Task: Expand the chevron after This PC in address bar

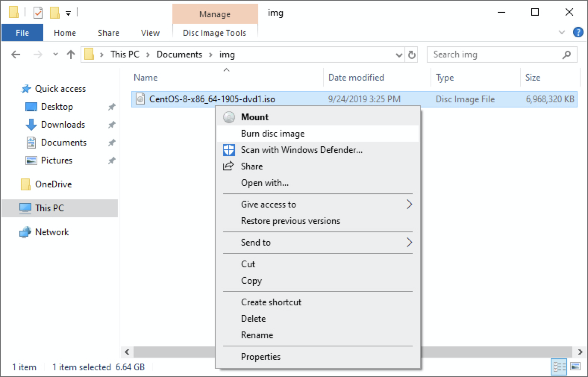Action: (x=148, y=55)
